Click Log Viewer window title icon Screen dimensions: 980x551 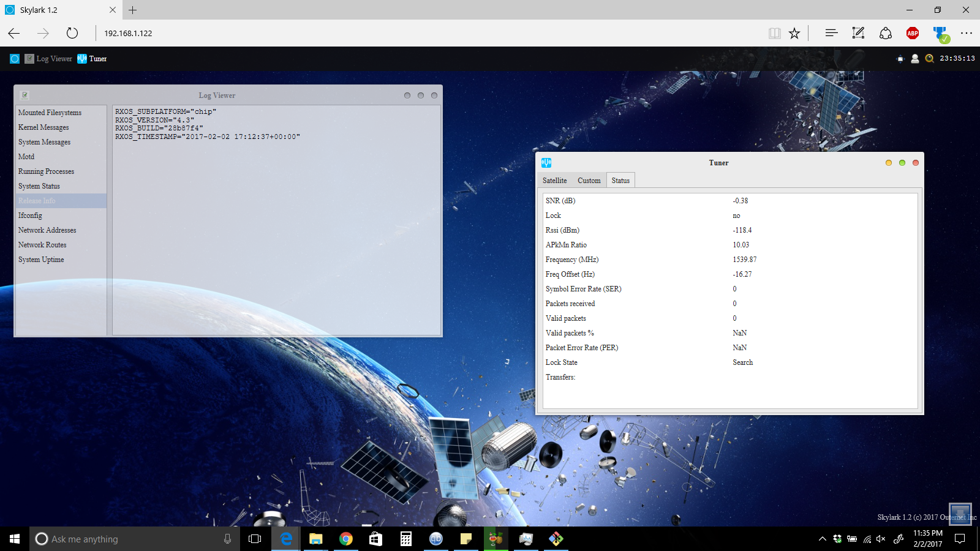[x=24, y=95]
